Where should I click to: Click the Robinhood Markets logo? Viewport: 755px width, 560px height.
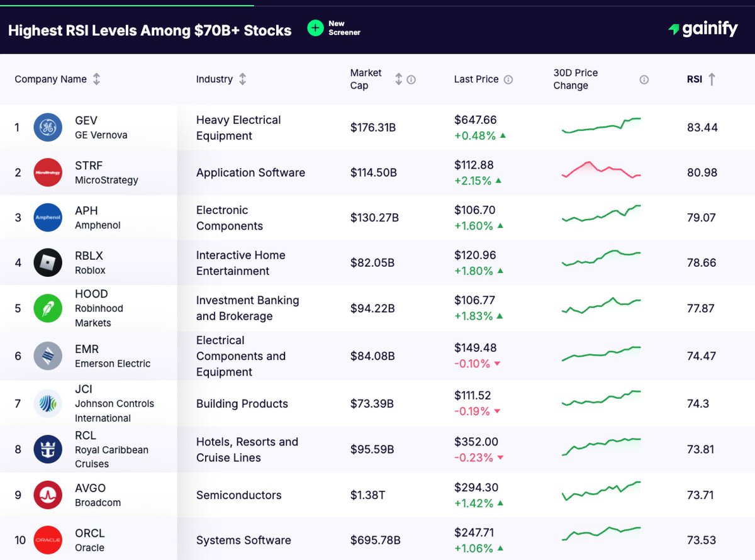[x=48, y=308]
